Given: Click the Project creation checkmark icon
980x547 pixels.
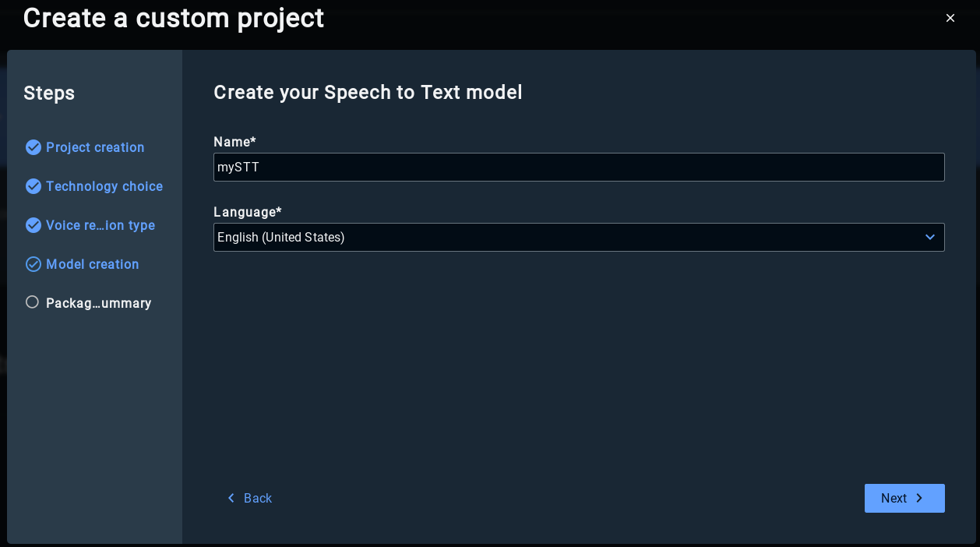Looking at the screenshot, I should click(33, 147).
